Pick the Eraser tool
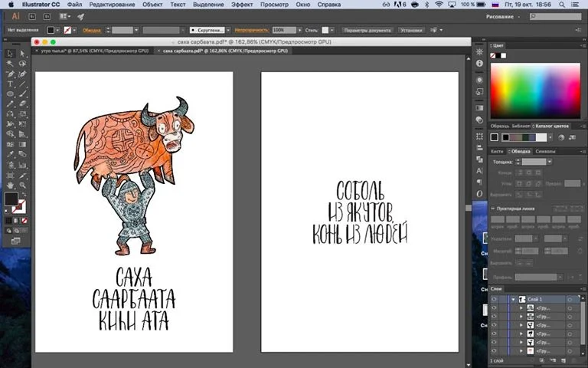The image size is (588, 368). click(22, 104)
